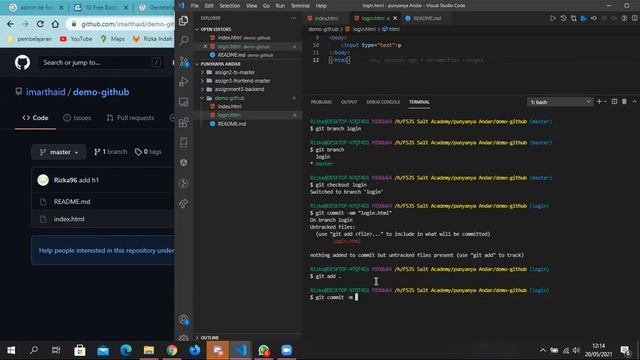This screenshot has width=640, height=360.
Task: Open the Windows Start menu
Action: point(11,350)
